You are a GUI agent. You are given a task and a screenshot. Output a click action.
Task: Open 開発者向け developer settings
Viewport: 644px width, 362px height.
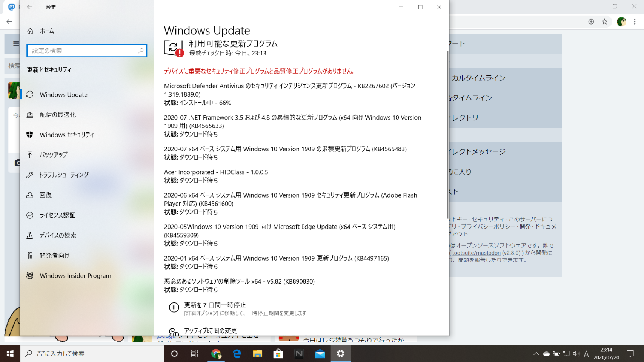[87, 255]
